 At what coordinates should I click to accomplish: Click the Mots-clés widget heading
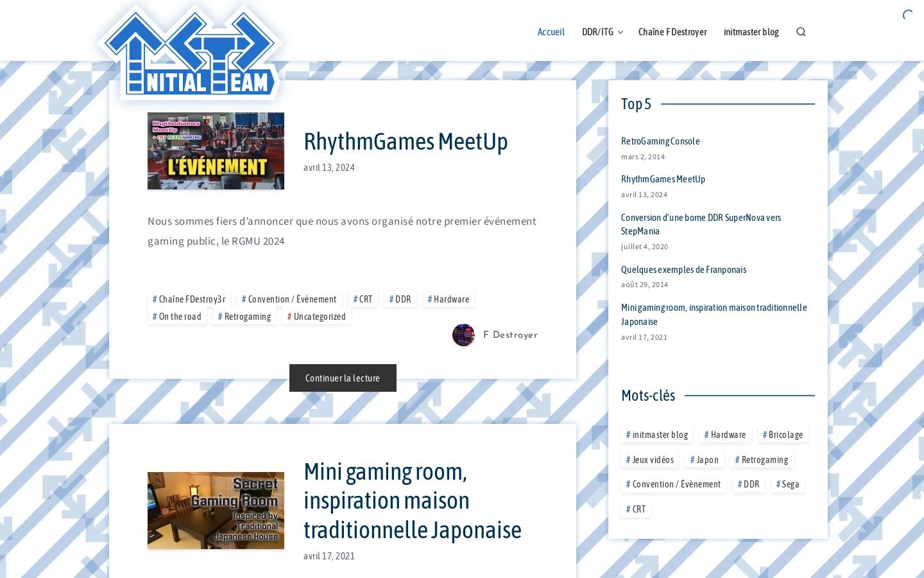(648, 396)
